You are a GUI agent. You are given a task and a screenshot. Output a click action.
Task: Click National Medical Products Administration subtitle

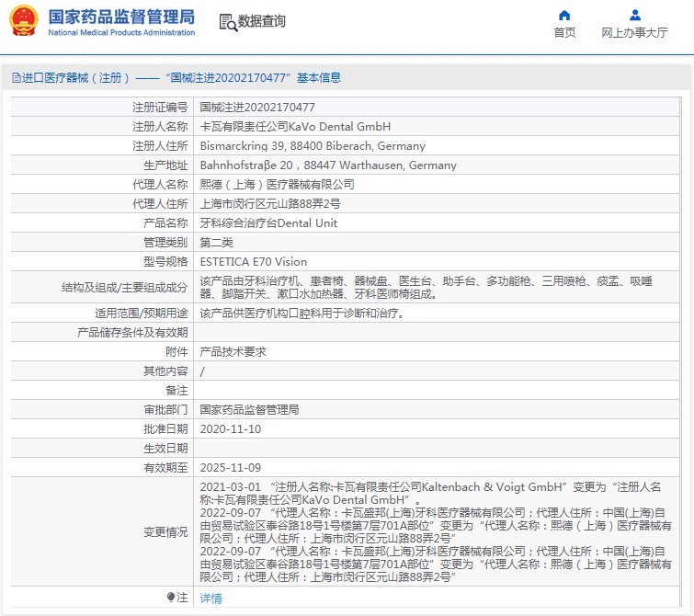pos(120,33)
